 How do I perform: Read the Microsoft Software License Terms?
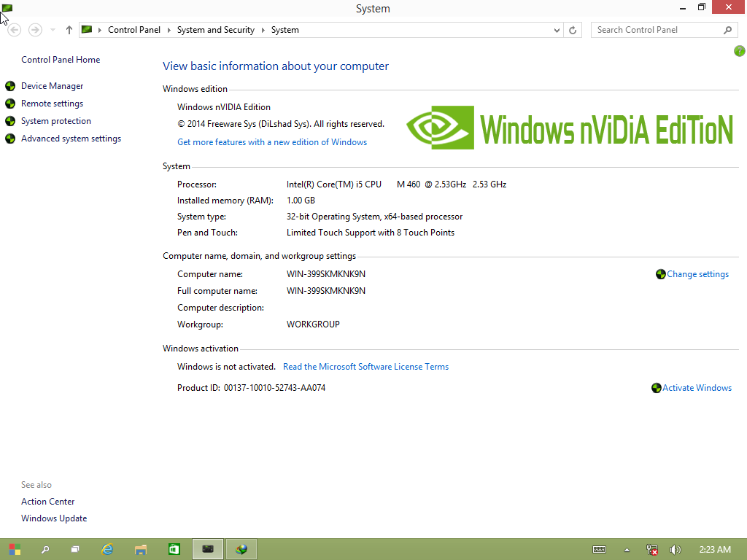pos(366,367)
